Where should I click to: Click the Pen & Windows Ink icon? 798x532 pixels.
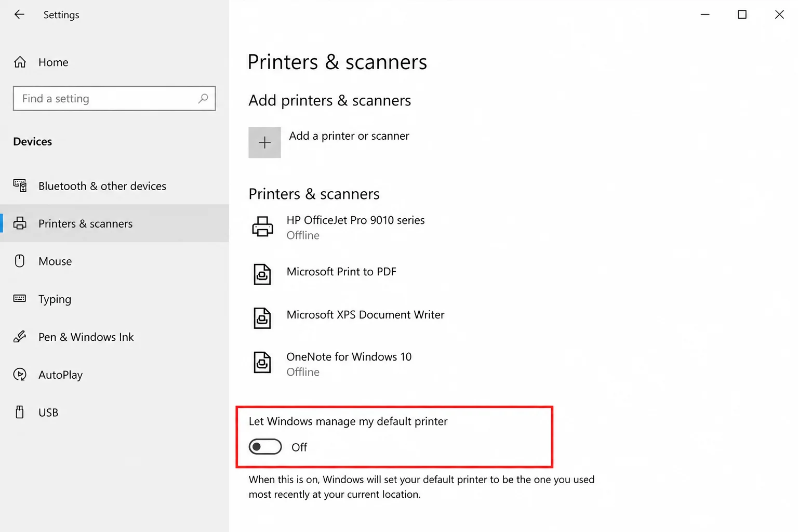(20, 337)
